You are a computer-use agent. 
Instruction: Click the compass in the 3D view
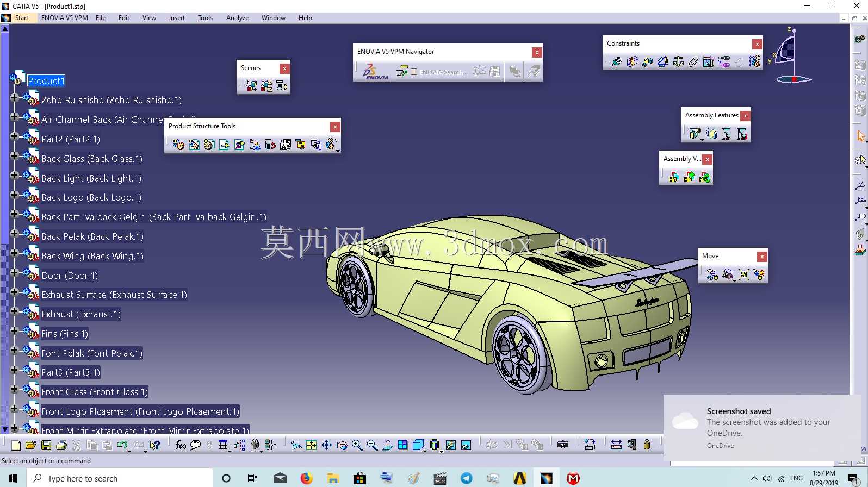[x=790, y=55]
